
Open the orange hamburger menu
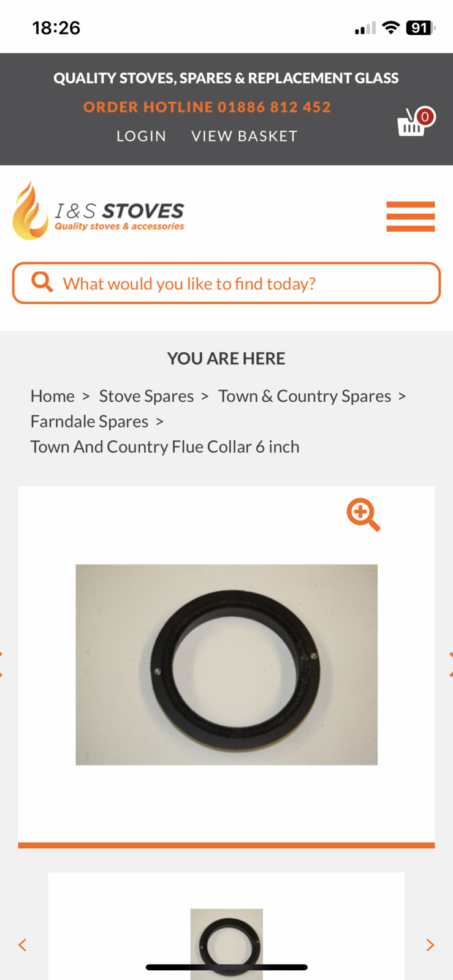(x=410, y=216)
